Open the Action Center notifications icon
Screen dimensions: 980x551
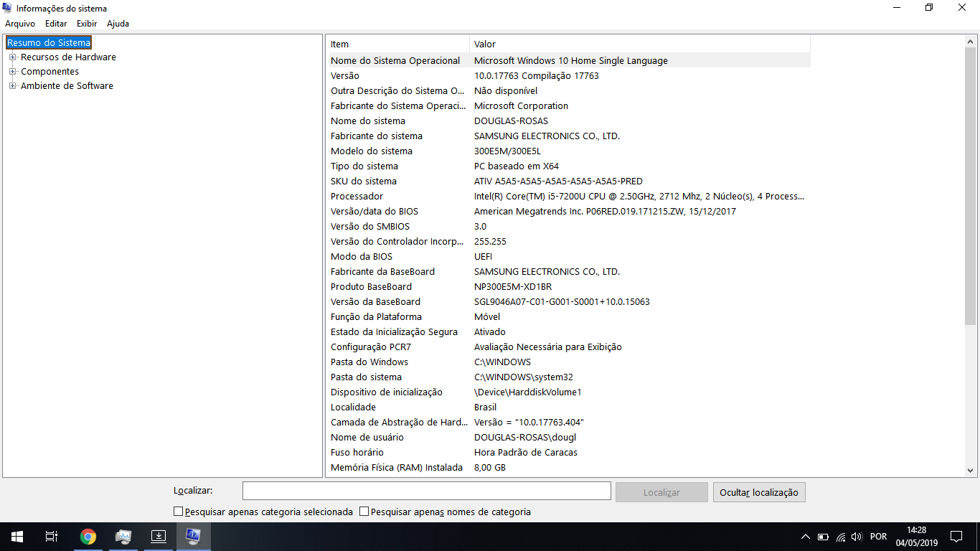point(956,537)
